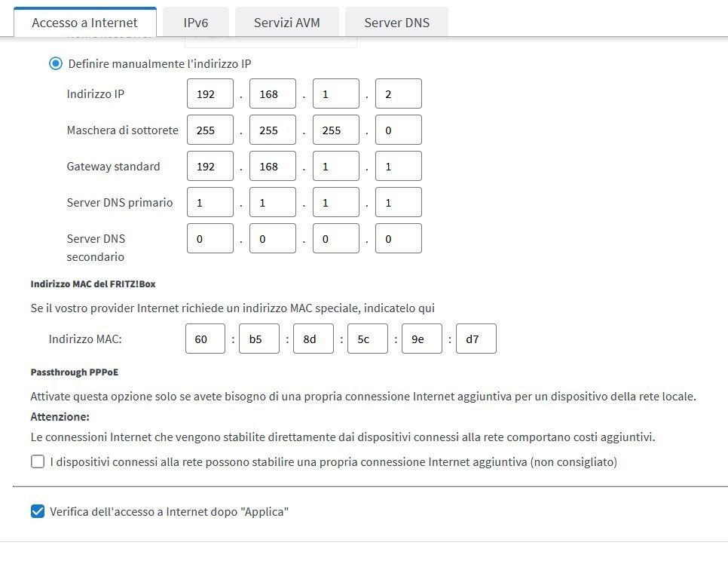Viewport: 728px width, 567px height.
Task: Click the first MAC address field '60'
Action: (x=205, y=339)
